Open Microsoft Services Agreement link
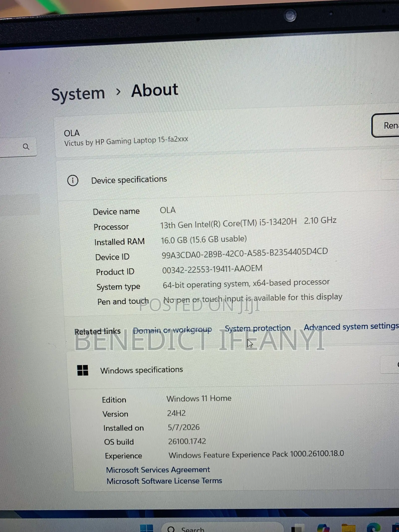Viewport: 399px width, 532px height. click(x=158, y=470)
